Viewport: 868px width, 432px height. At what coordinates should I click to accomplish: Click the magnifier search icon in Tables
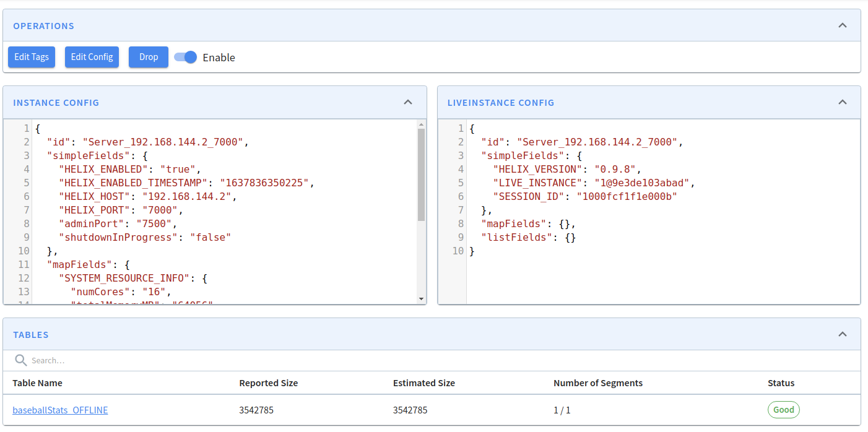pyautogui.click(x=21, y=360)
